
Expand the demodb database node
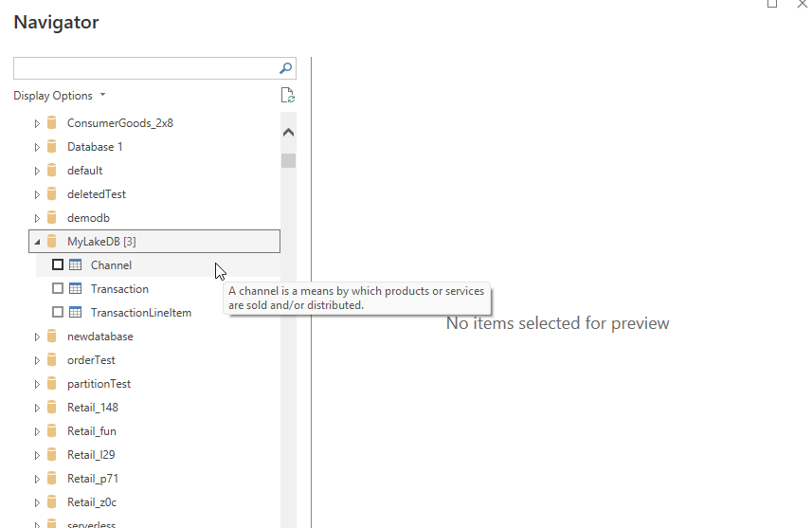point(37,218)
